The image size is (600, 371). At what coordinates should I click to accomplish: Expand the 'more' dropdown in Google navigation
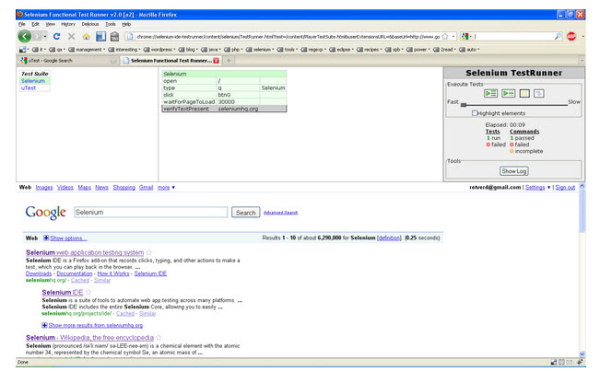166,187
